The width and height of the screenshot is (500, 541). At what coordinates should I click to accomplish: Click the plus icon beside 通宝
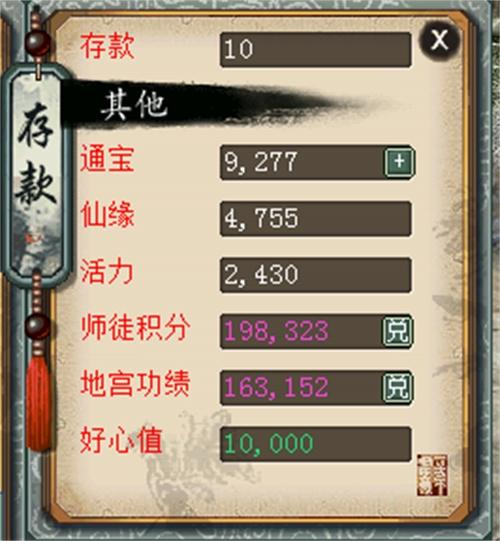[x=399, y=162]
